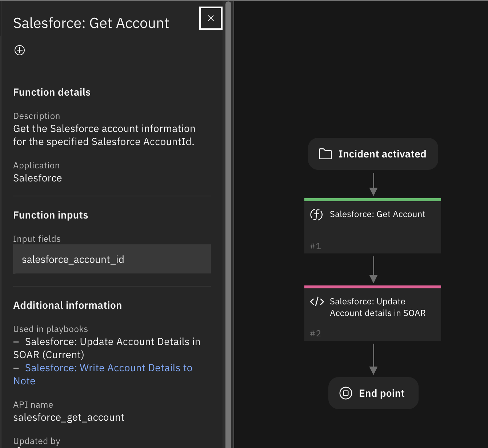
Task: Click the Function details heading
Action: tap(52, 92)
